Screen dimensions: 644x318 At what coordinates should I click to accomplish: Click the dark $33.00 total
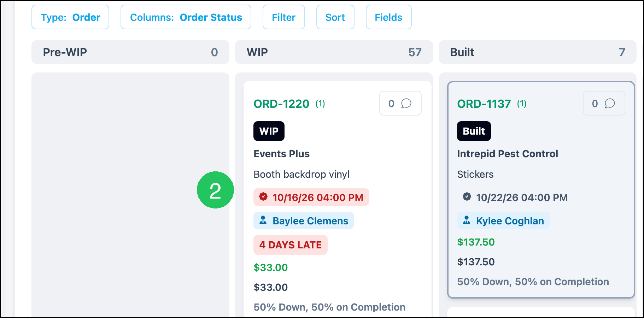click(x=271, y=287)
